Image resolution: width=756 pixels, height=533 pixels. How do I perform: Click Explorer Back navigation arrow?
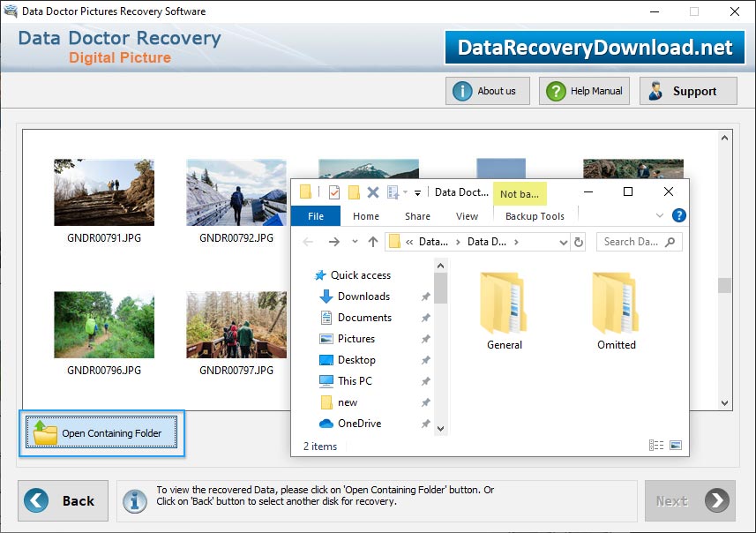(x=308, y=242)
